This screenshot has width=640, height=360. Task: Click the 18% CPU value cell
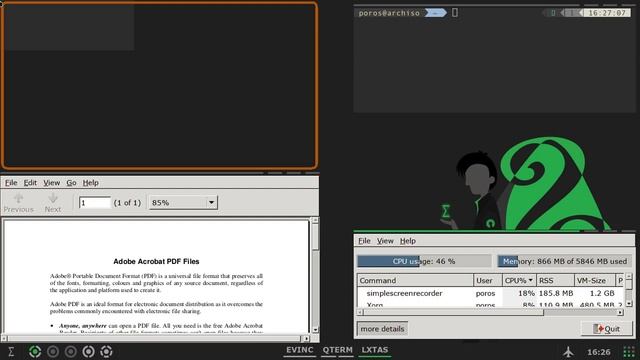click(527, 293)
